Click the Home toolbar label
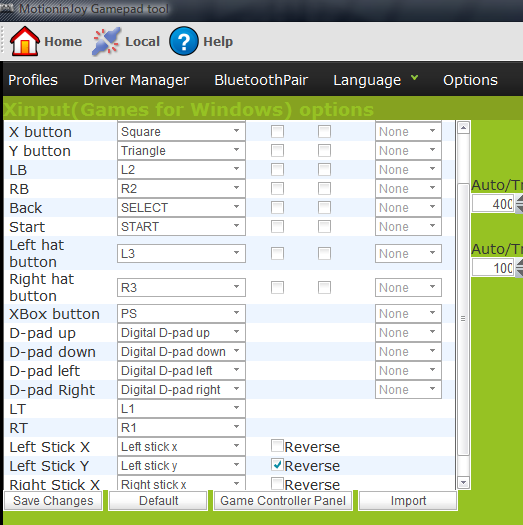The image size is (523, 525). click(63, 42)
